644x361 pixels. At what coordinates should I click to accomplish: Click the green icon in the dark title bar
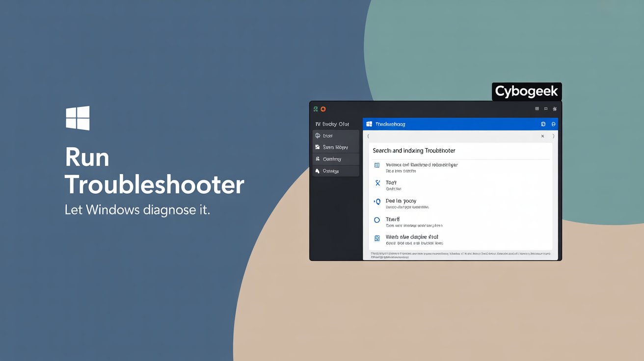316,109
